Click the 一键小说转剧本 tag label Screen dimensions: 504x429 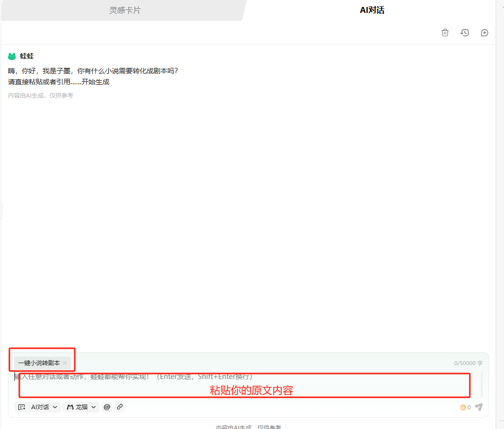coord(39,363)
